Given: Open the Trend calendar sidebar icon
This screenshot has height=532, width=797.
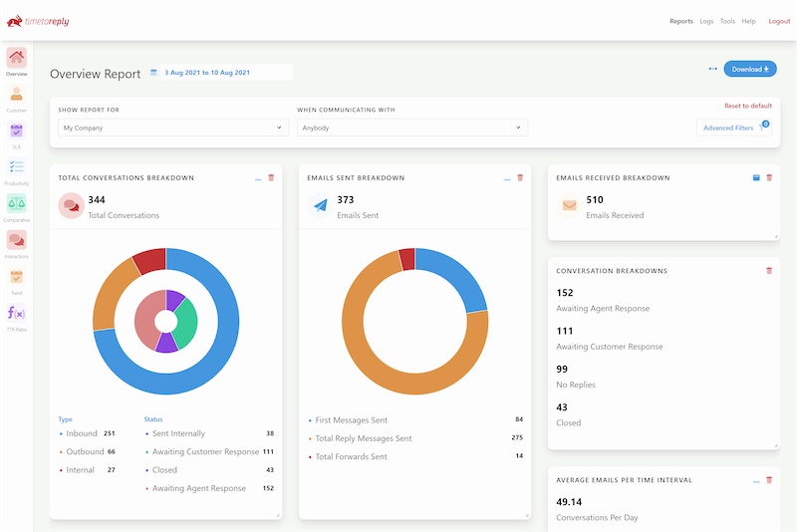Looking at the screenshot, I should (x=16, y=276).
